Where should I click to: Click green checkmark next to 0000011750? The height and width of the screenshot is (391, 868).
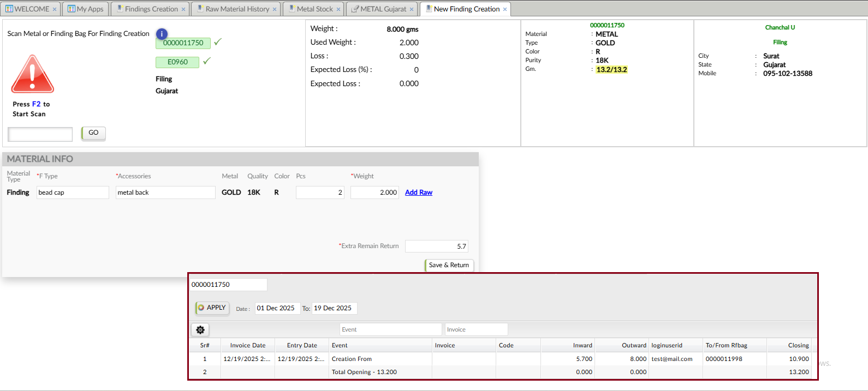(218, 42)
